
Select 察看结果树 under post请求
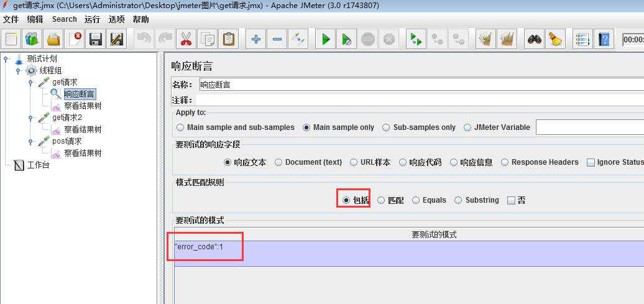83,153
